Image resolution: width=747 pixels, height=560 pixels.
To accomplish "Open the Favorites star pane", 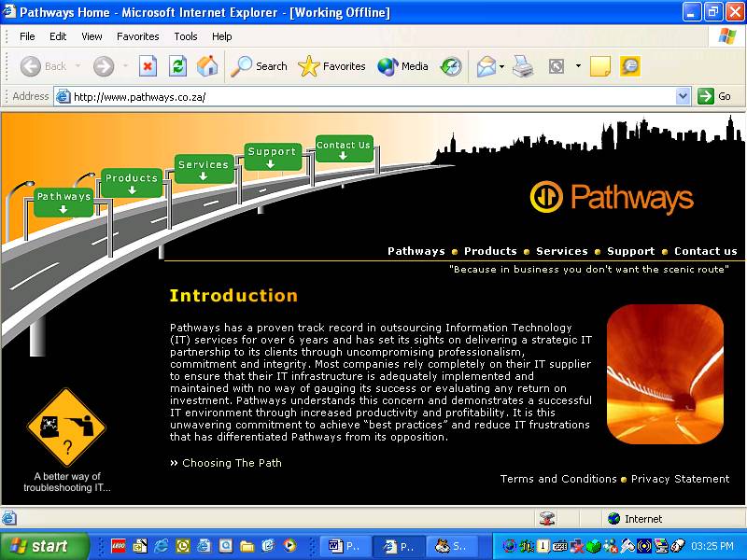I will point(331,66).
